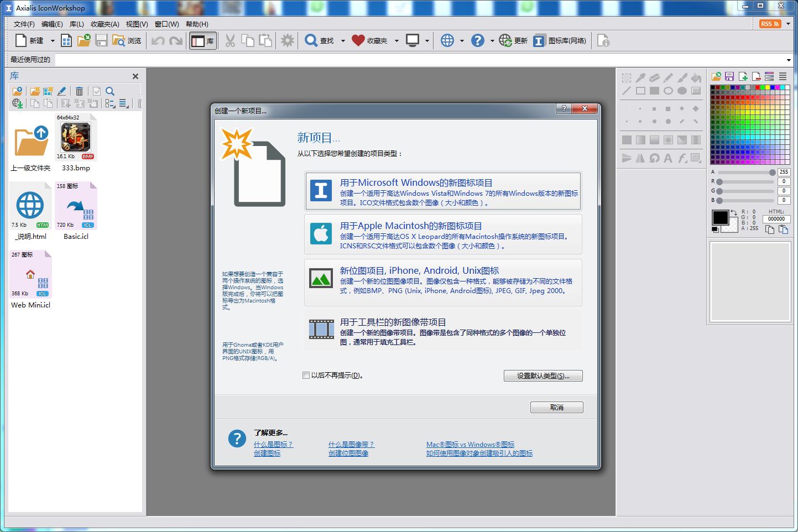Image resolution: width=798 pixels, height=532 pixels.
Task: Click the black foreground color swatch
Action: [x=720, y=217]
